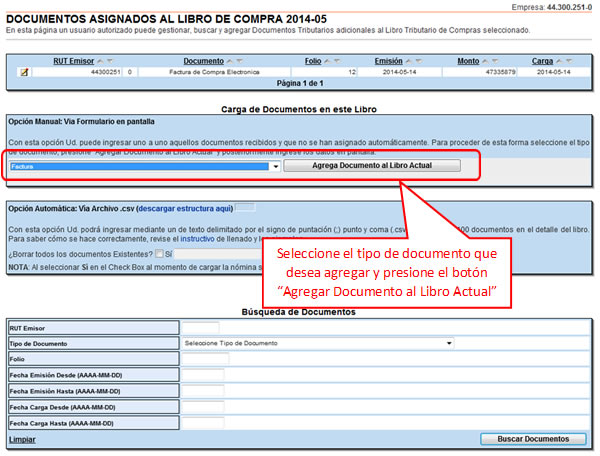Select the amount cell 47335879
600x456 pixels.
point(480,72)
